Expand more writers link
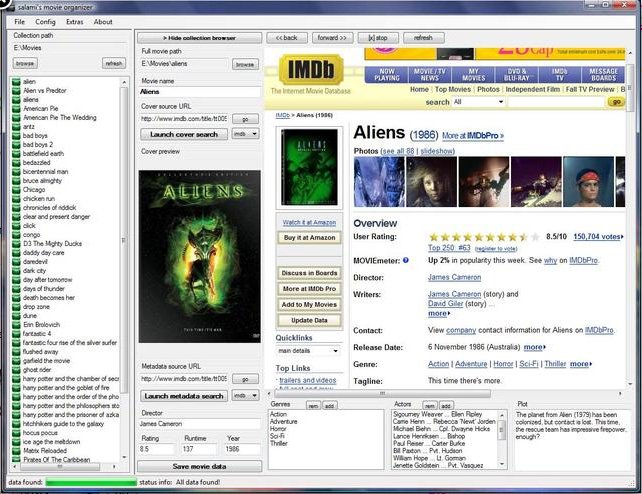The height and width of the screenshot is (494, 642). pyautogui.click(x=439, y=314)
